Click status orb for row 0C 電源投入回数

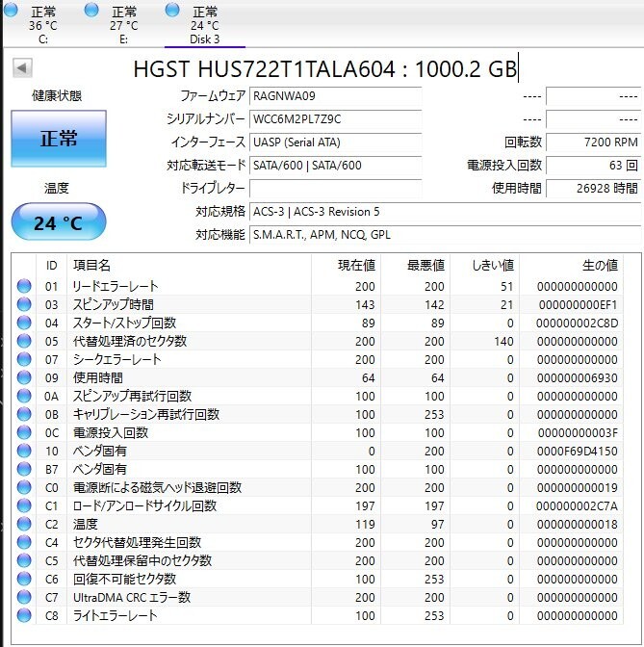coord(24,432)
